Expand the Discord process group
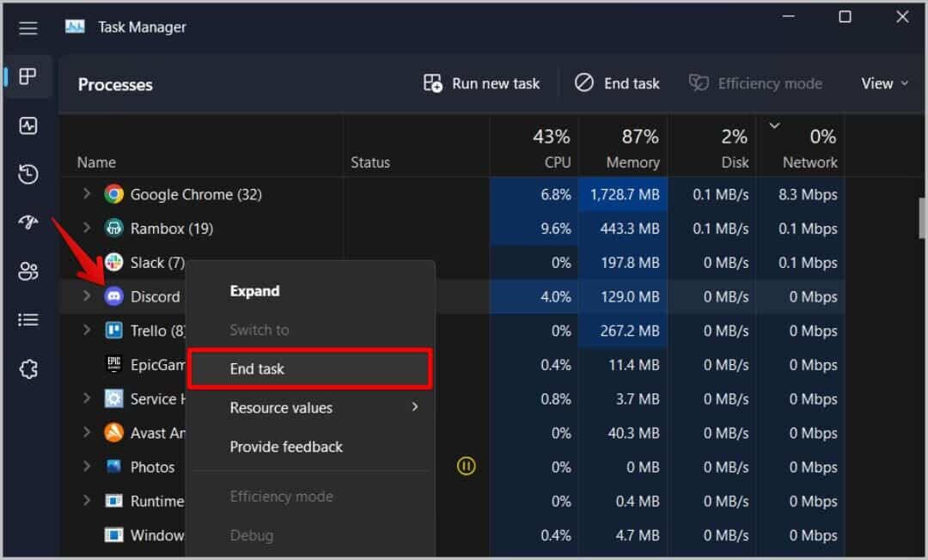 tap(87, 295)
